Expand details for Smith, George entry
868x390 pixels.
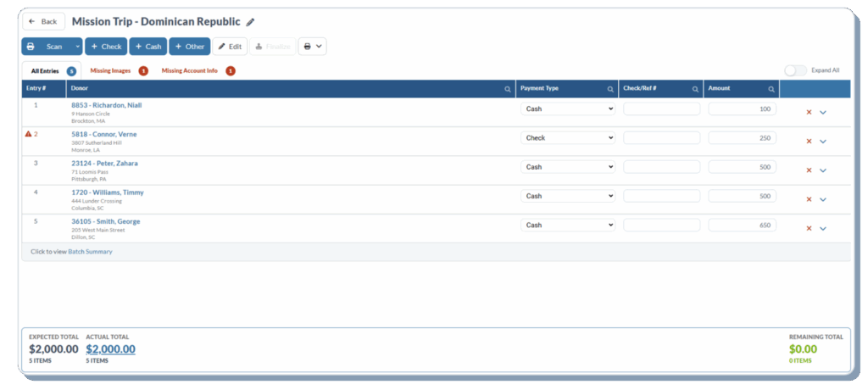[822, 228]
